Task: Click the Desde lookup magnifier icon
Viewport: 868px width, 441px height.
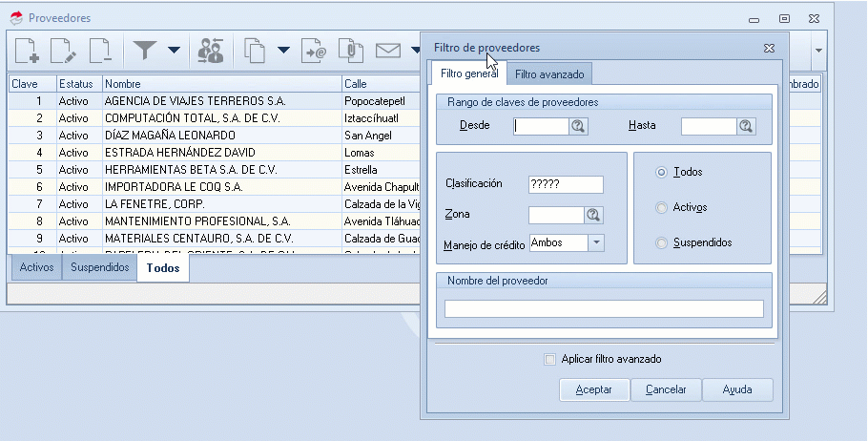Action: tap(578, 126)
